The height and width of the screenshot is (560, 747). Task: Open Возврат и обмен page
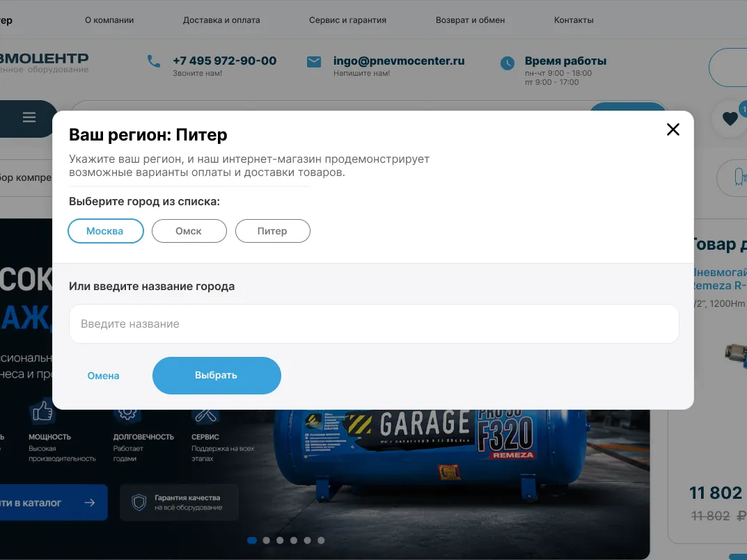pos(470,20)
